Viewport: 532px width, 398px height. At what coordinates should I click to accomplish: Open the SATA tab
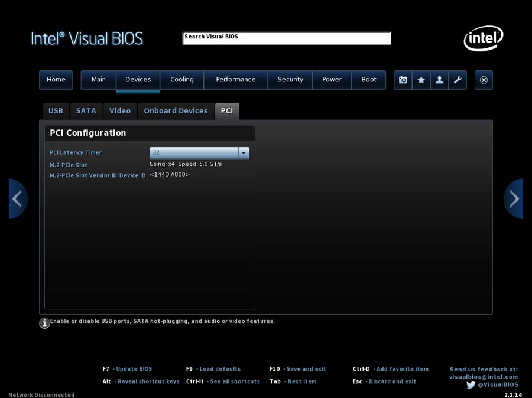click(x=86, y=111)
